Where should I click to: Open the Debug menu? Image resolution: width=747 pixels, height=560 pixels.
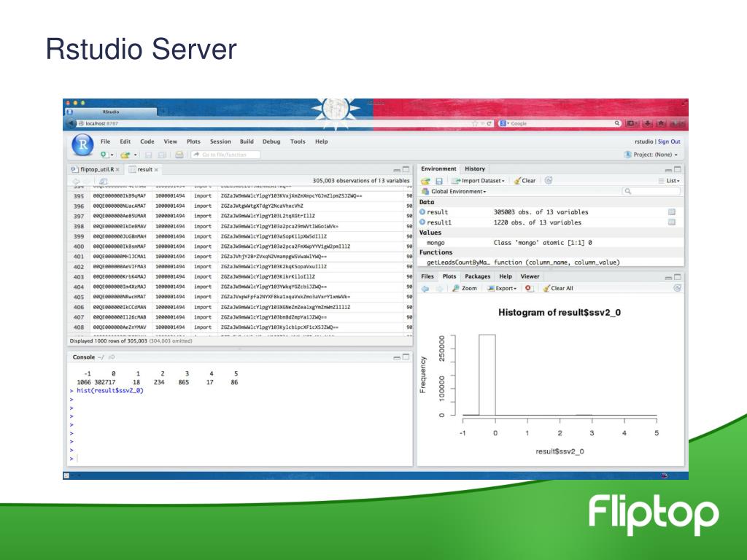[x=271, y=141]
